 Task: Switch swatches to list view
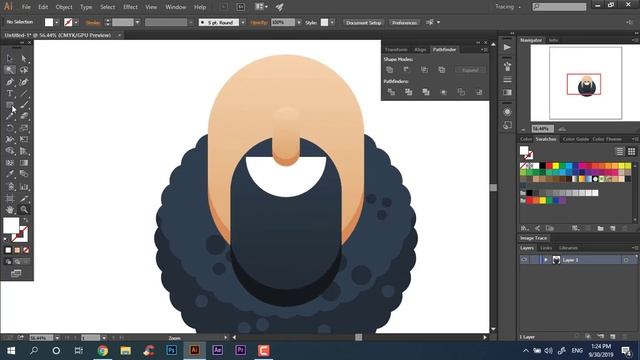click(620, 151)
